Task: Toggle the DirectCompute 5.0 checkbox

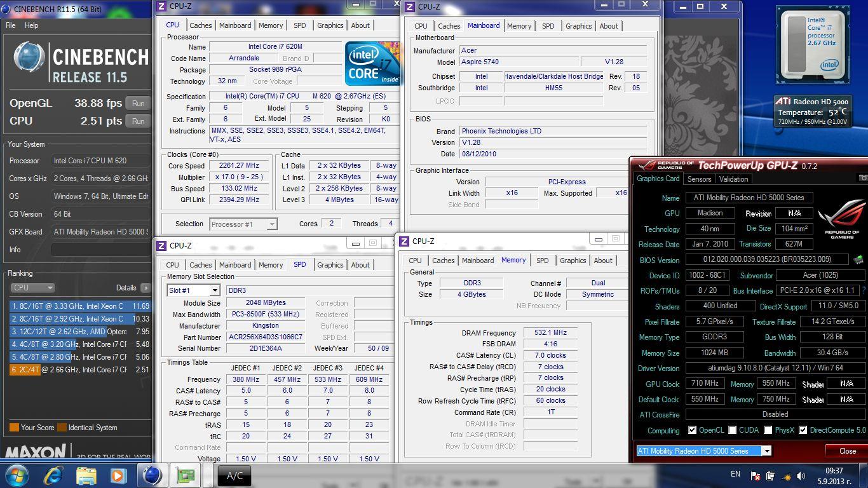Action: (x=803, y=430)
